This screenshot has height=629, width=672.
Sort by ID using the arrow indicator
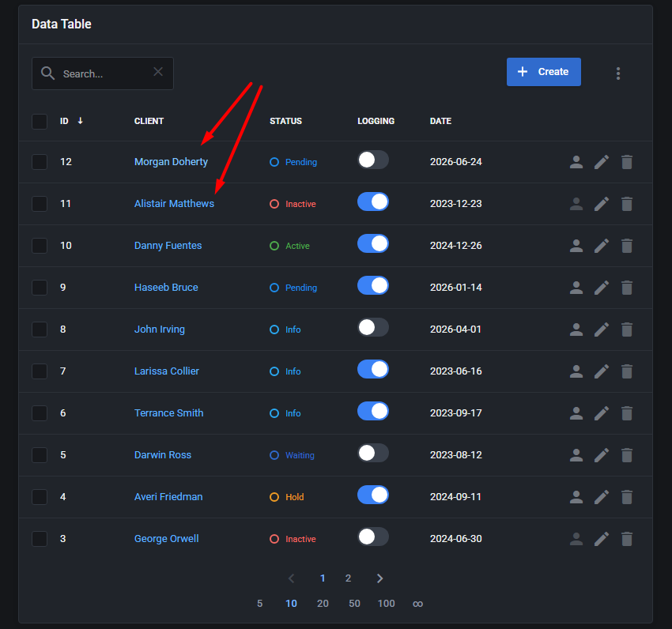tap(80, 121)
